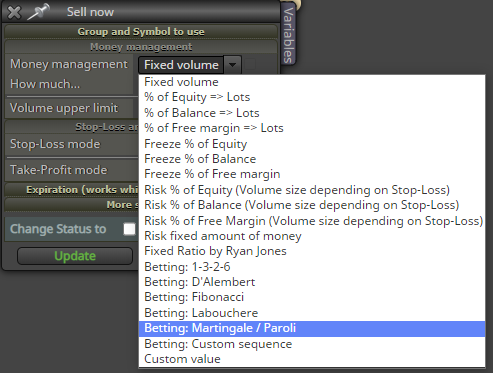Select Freeze % of Balance option
The width and height of the screenshot is (493, 373).
pyautogui.click(x=312, y=159)
